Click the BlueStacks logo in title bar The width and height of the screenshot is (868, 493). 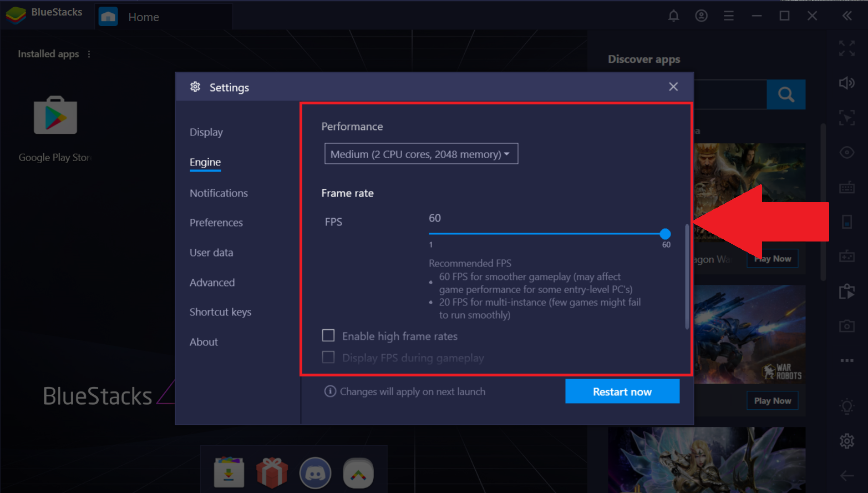[16, 14]
